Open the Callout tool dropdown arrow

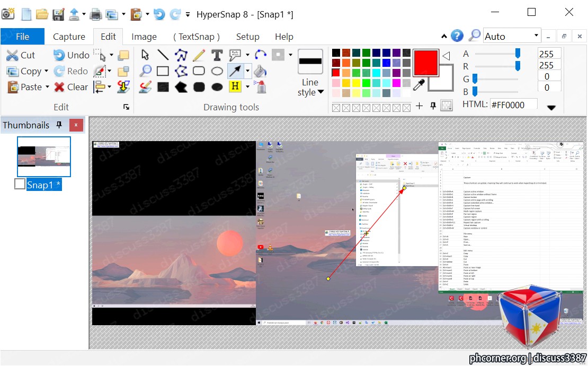coord(247,55)
